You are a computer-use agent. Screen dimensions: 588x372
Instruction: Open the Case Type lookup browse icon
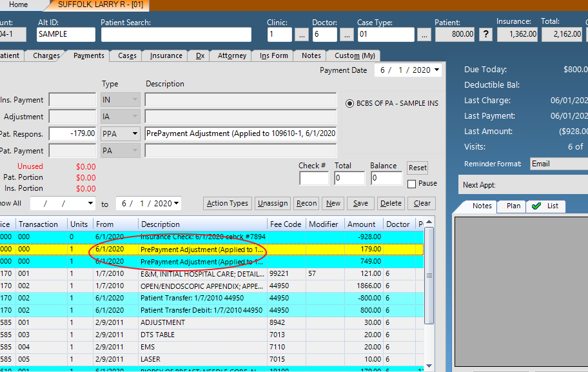coord(426,35)
